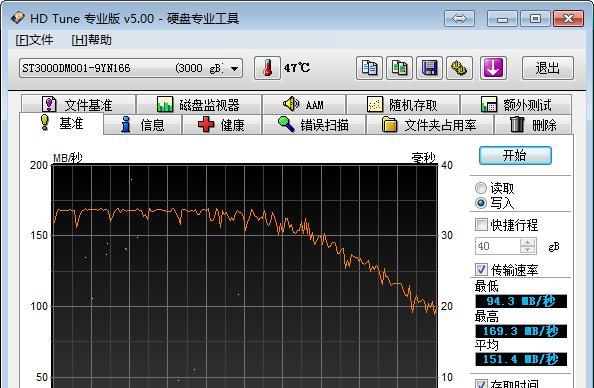Viewport: 594px width, 388px height.
Task: Click the purple down-arrow minimize-to-tray icon
Action: coord(493,68)
